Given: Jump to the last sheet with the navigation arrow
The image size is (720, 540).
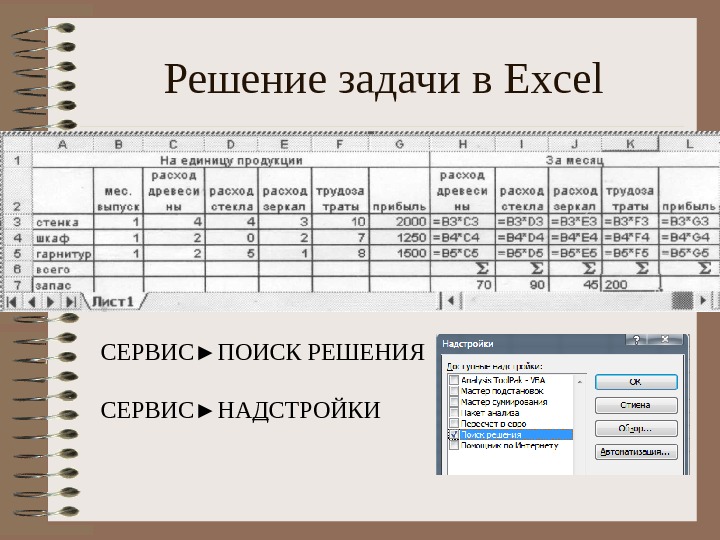Looking at the screenshot, I should (x=70, y=302).
